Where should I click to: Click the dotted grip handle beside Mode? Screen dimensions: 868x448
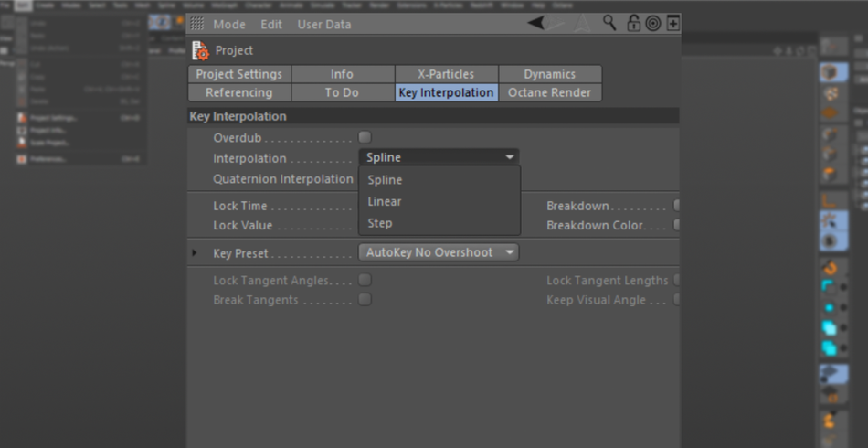(197, 24)
